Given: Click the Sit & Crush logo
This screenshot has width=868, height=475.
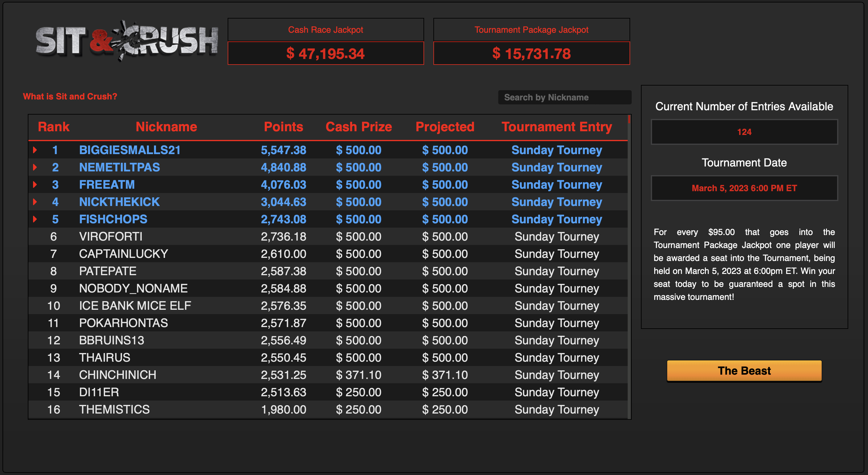Looking at the screenshot, I should (127, 41).
